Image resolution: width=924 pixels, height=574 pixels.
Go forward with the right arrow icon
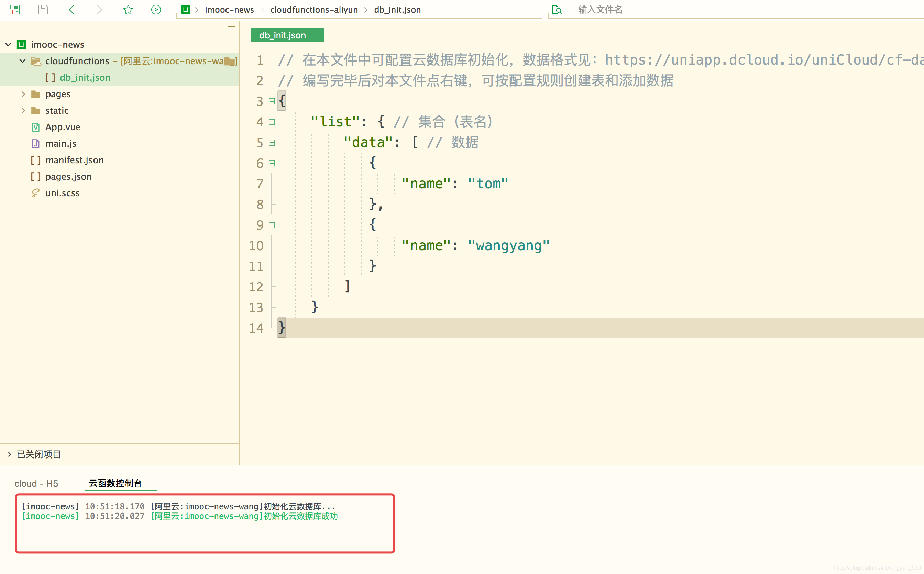(x=99, y=10)
